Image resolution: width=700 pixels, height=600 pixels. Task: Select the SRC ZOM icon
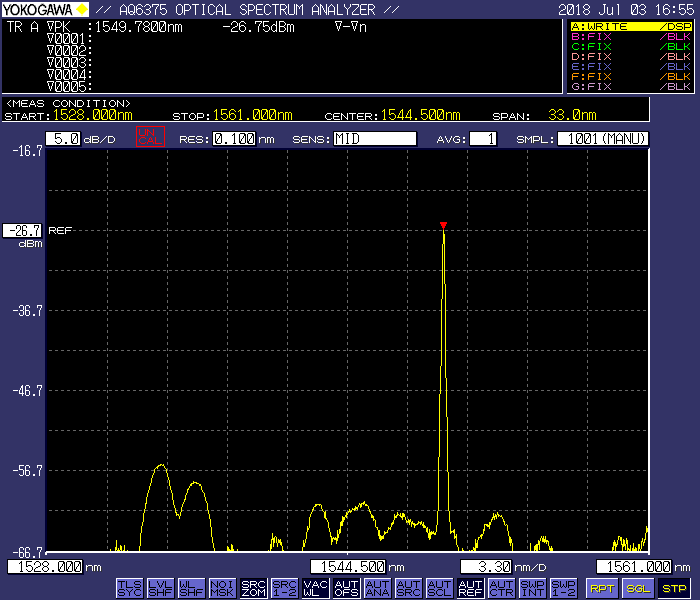pyautogui.click(x=254, y=588)
